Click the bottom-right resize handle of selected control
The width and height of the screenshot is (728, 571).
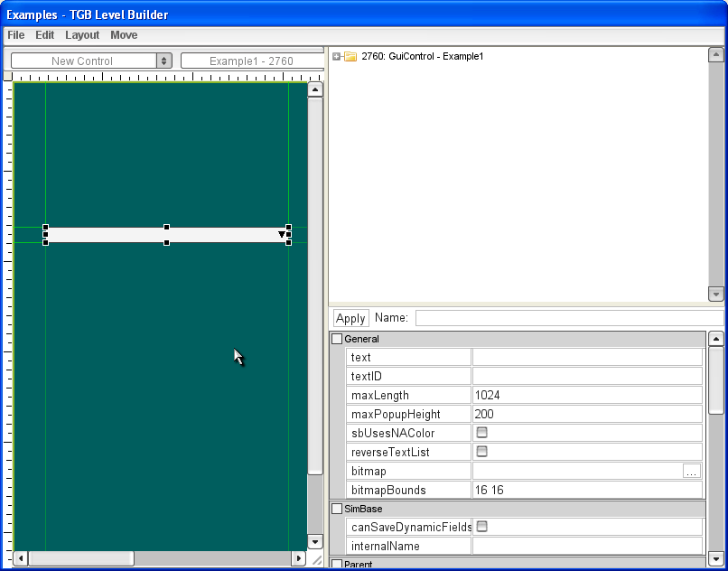[288, 242]
